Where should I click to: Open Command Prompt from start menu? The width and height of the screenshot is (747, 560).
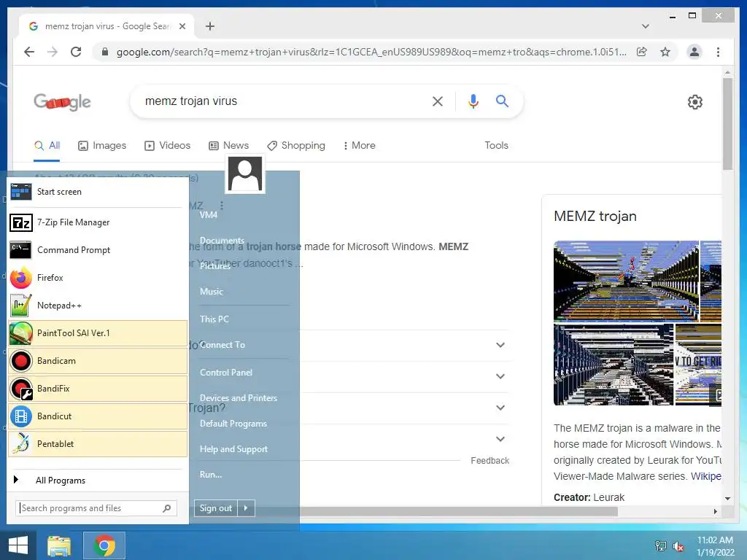[97, 250]
